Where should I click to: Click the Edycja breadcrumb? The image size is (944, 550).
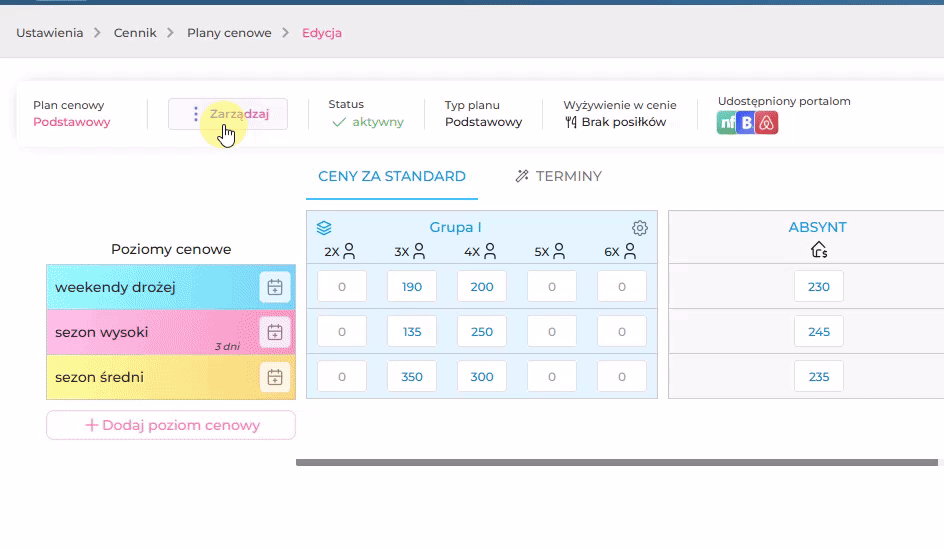321,33
